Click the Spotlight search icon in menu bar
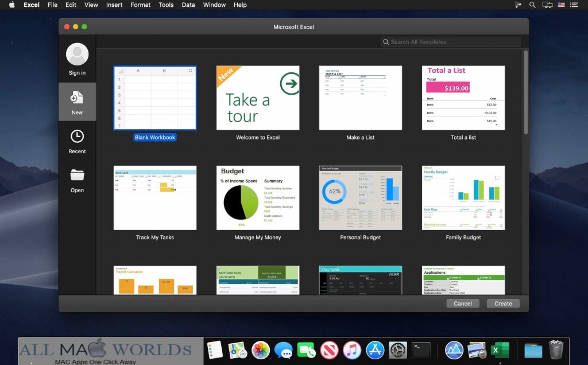Image resolution: width=588 pixels, height=365 pixels. tap(532, 5)
